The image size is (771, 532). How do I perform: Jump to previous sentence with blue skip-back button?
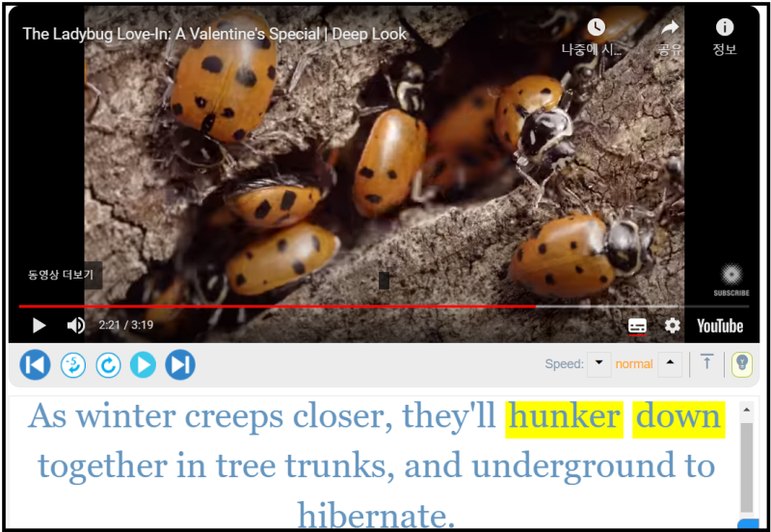point(35,365)
